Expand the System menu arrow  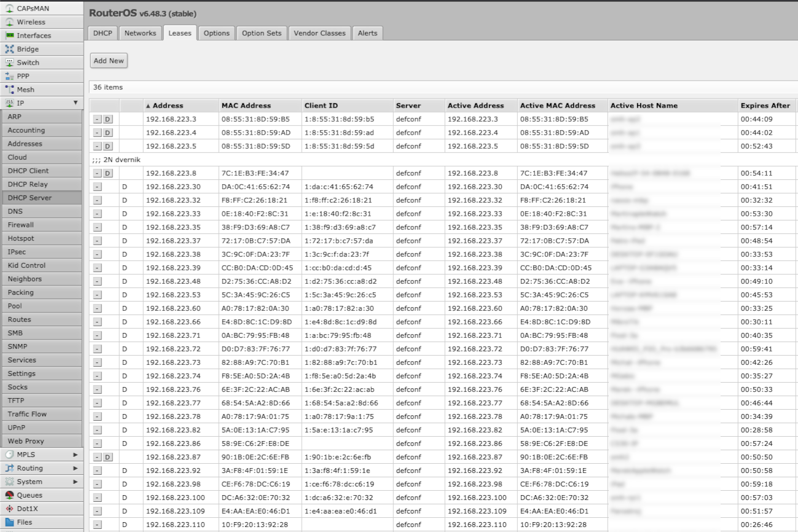77,482
